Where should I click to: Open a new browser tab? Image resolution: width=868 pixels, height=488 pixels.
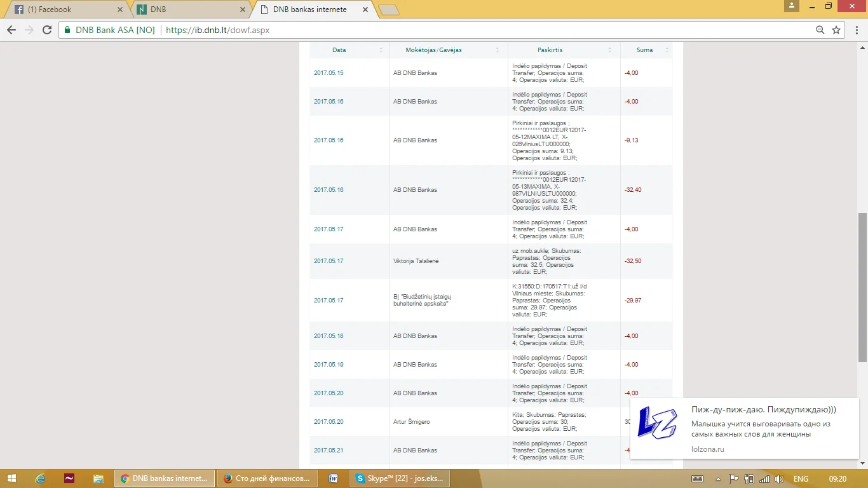(x=388, y=10)
